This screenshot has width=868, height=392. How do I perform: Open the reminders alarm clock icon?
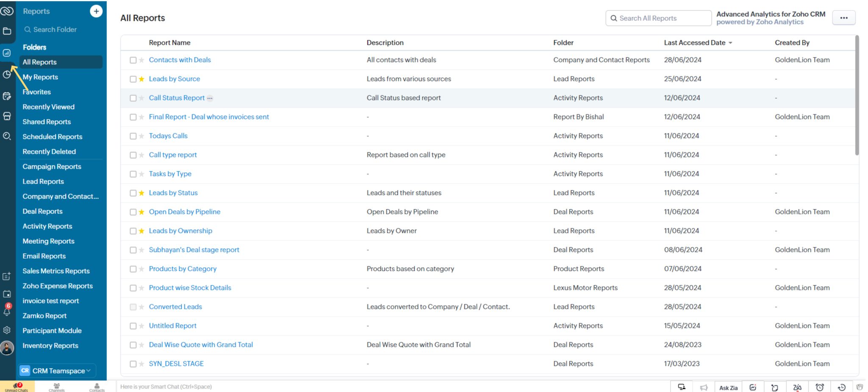820,387
